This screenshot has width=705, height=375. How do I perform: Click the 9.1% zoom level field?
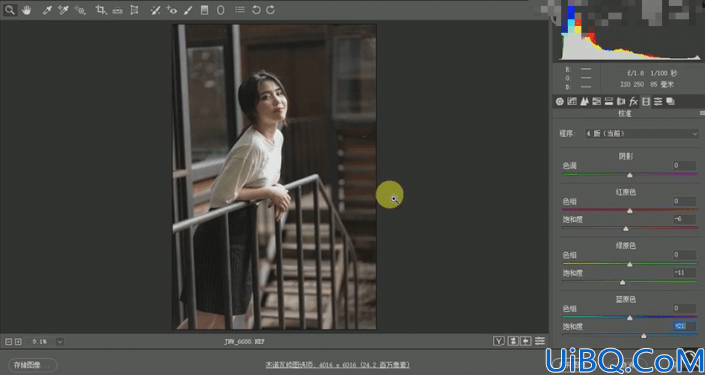coord(41,342)
